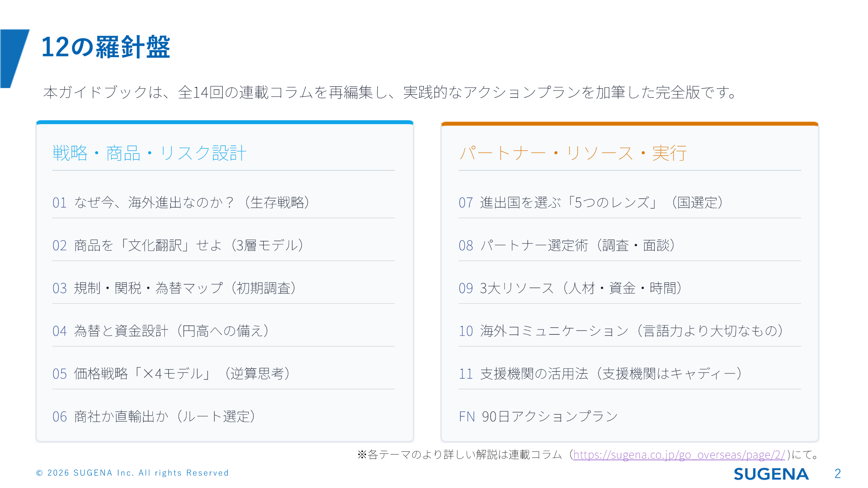Viewport: 868px width, 488px height.
Task: Click the copyright text 2026 SUGENA Inc.
Action: [132, 473]
